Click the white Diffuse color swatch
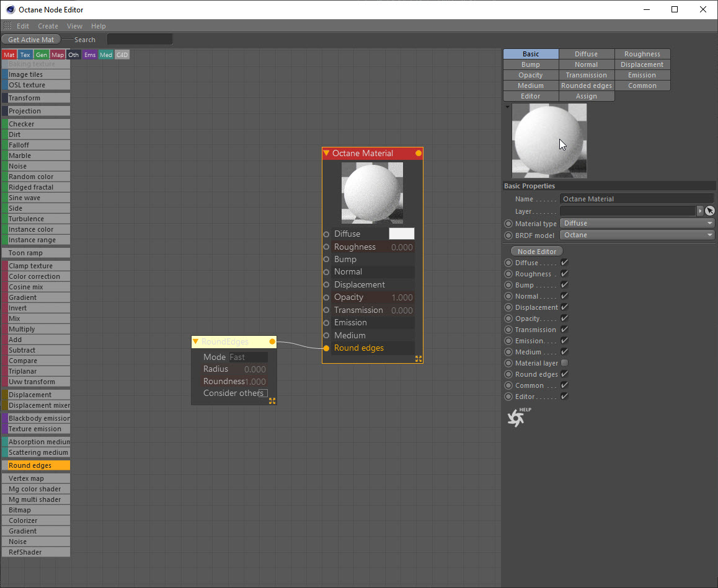Viewport: 718px width, 588px height. point(402,234)
